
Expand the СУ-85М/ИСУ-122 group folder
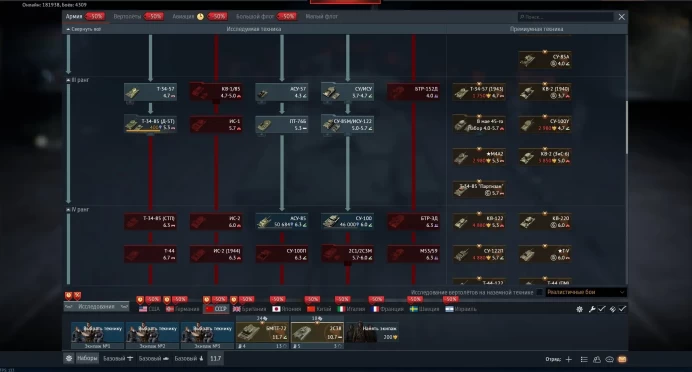coord(347,124)
